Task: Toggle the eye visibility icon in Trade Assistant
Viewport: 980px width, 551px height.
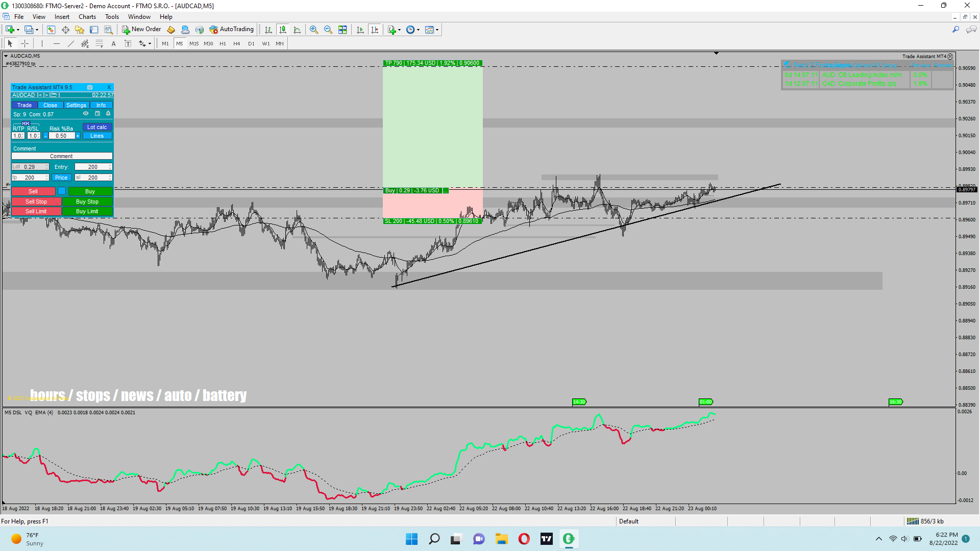Action: pyautogui.click(x=86, y=114)
